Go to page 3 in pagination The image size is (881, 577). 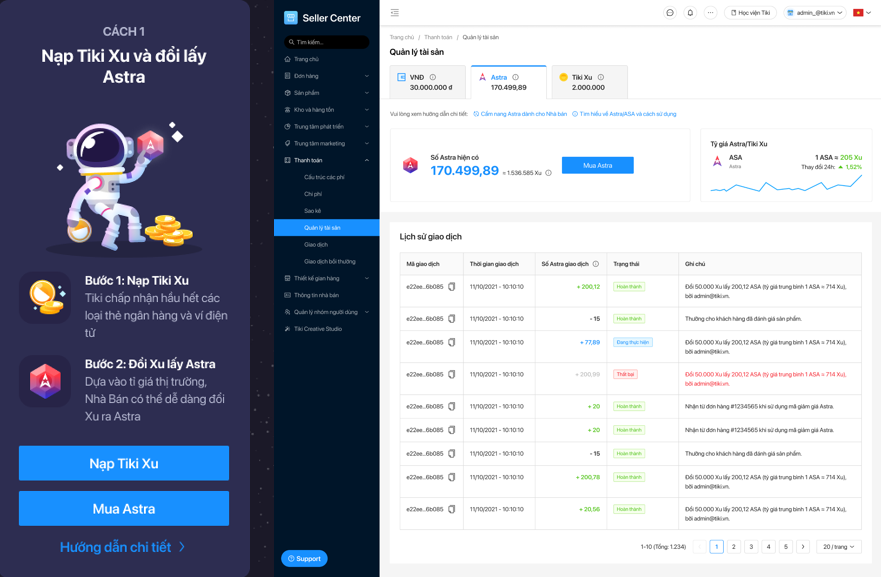coord(751,547)
